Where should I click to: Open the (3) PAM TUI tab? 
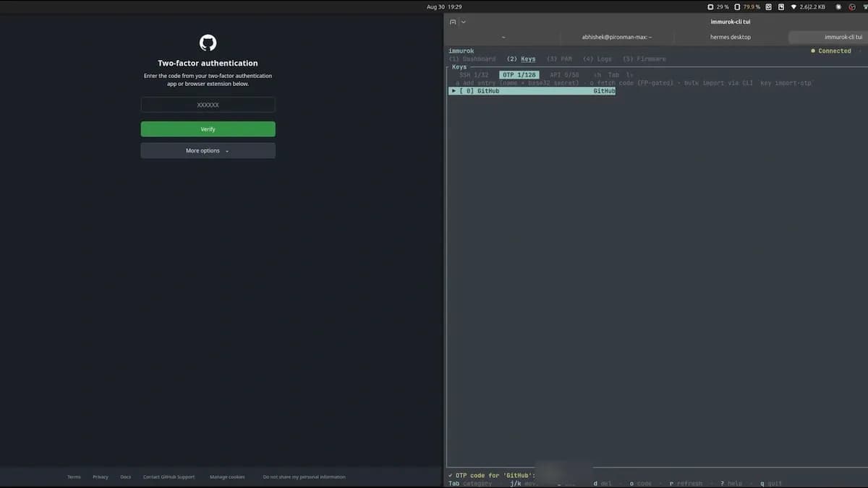pos(559,59)
